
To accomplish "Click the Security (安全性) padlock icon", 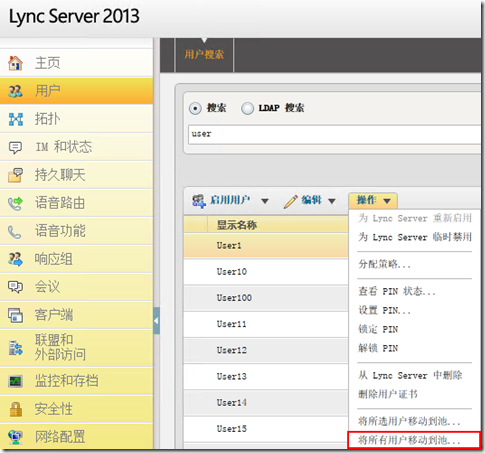I will coord(15,409).
